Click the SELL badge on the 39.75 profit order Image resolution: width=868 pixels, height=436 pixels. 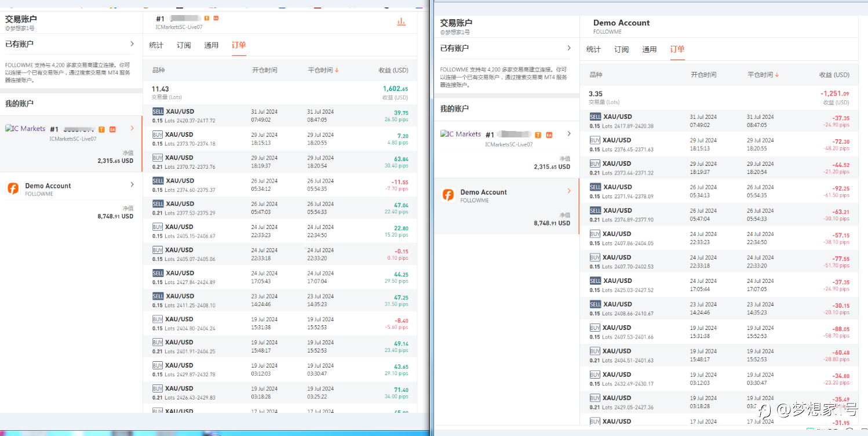(x=158, y=111)
